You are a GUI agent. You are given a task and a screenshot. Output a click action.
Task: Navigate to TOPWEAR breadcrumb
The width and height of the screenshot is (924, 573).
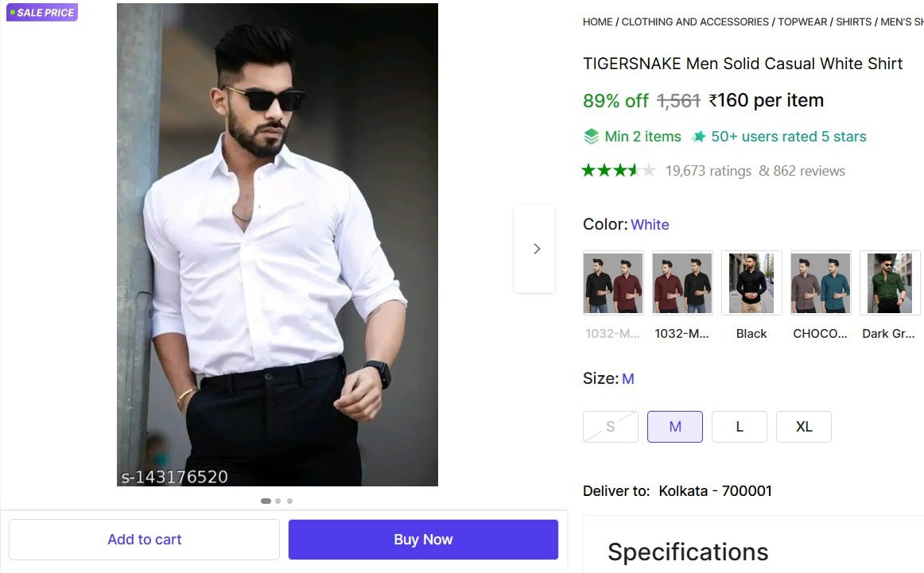(x=802, y=22)
